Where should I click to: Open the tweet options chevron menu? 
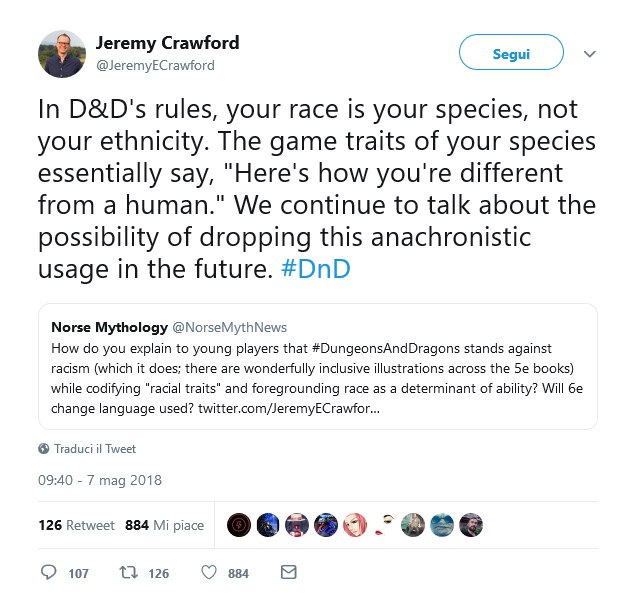pyautogui.click(x=589, y=54)
